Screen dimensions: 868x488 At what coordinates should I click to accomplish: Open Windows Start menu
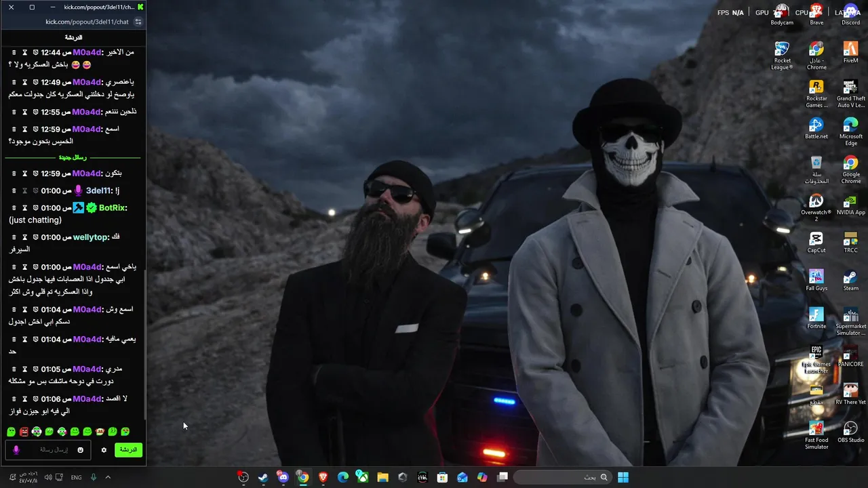(623, 477)
